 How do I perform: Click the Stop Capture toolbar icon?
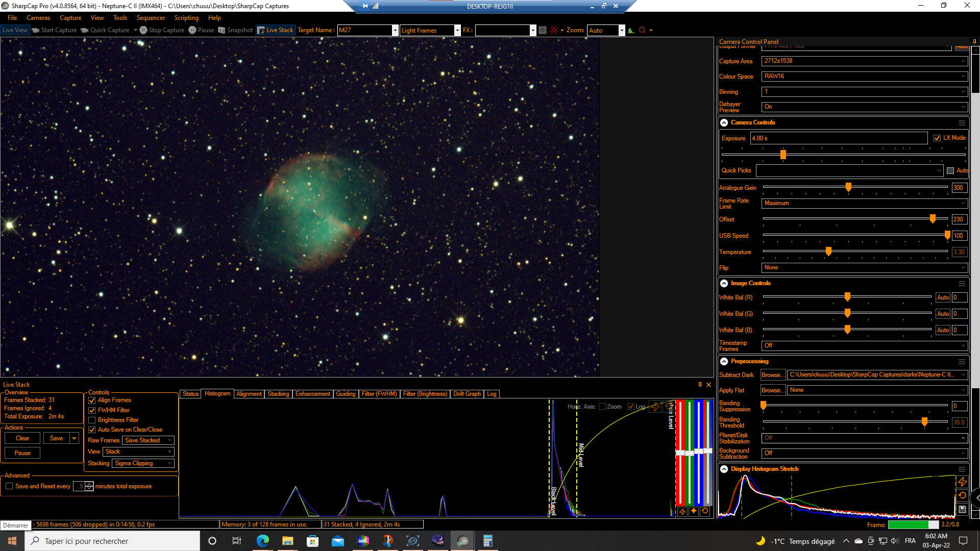[143, 30]
